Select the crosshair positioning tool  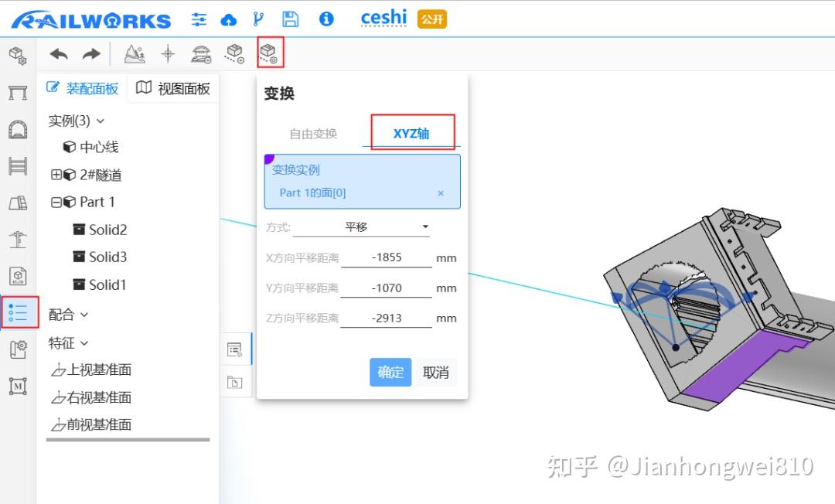[x=169, y=54]
